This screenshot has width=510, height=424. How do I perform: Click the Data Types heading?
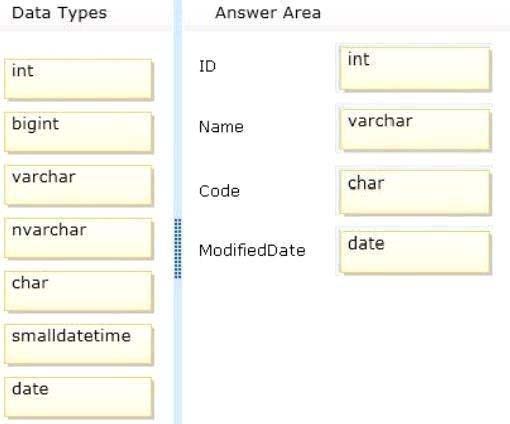click(59, 13)
